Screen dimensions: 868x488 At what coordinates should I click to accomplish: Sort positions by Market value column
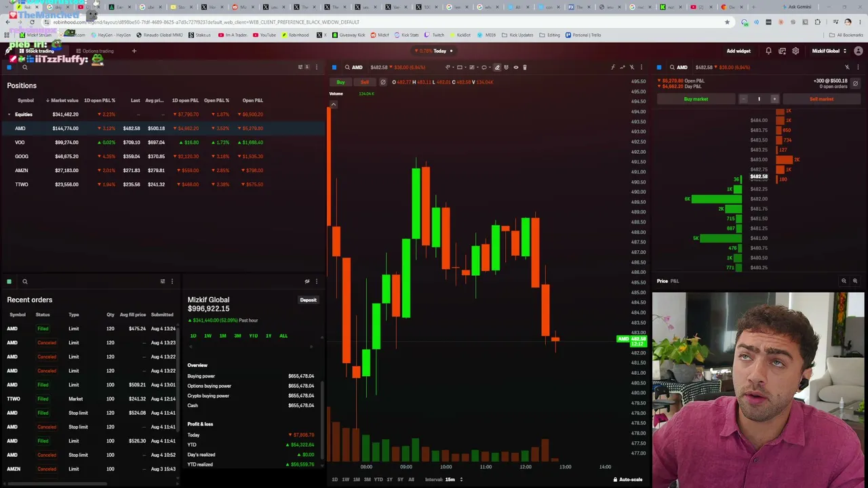62,100
